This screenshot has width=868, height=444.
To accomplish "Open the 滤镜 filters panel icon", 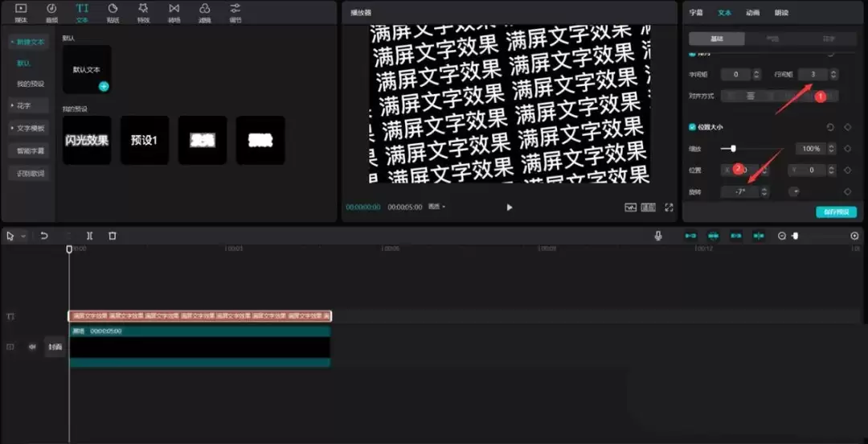I will coord(205,13).
